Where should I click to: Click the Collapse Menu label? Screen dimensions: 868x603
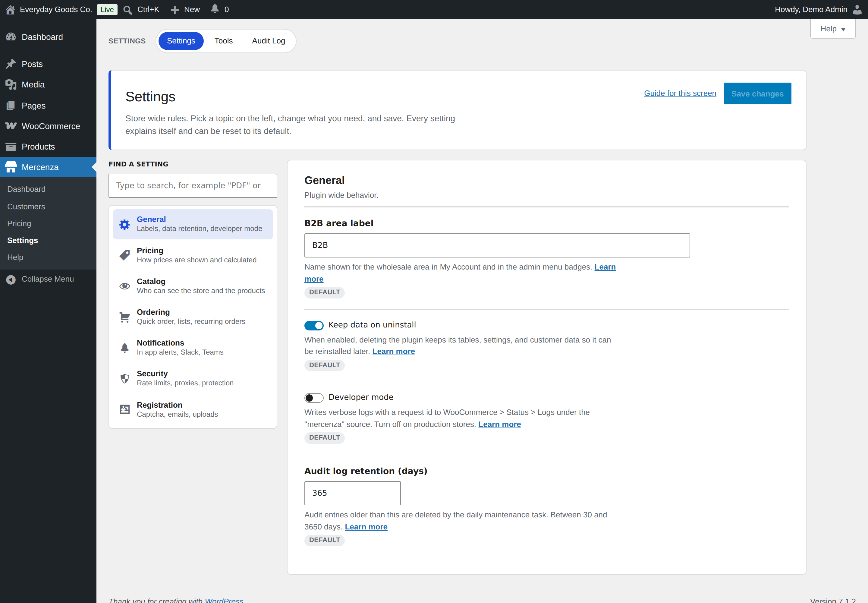tap(48, 279)
